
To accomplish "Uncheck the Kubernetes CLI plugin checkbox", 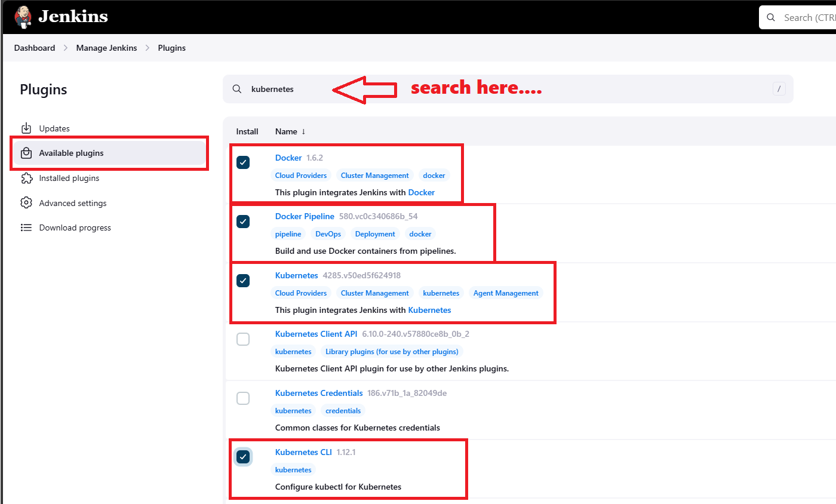I will click(243, 457).
